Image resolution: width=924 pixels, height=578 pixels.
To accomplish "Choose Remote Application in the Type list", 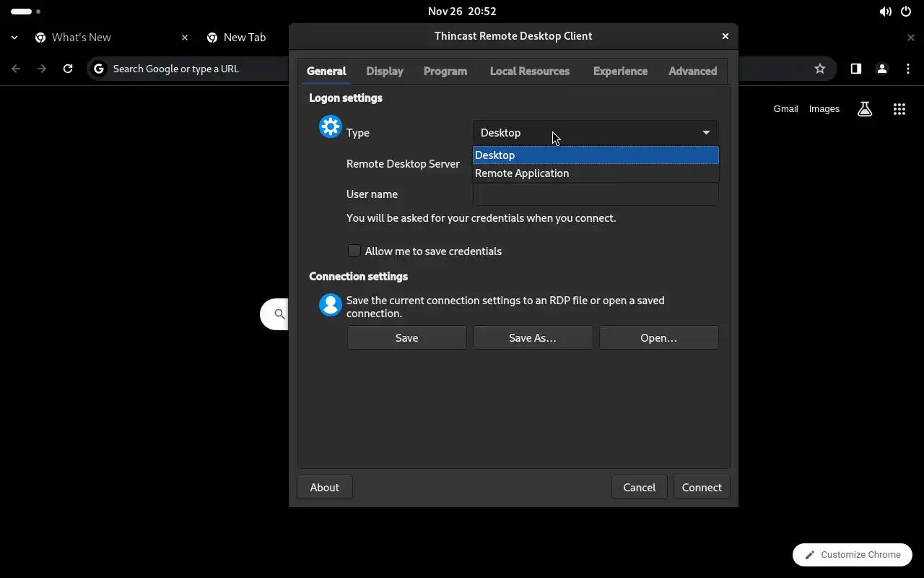I will pos(596,173).
